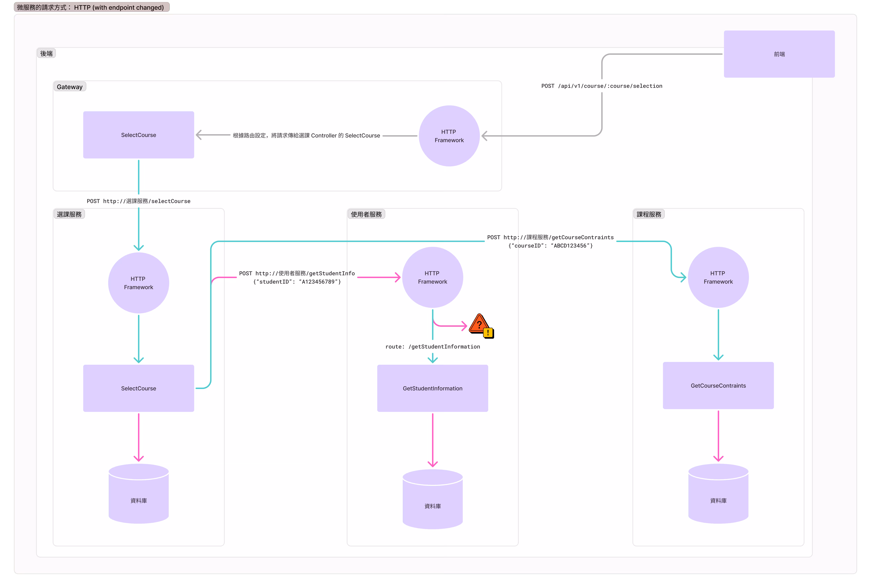The width and height of the screenshot is (871, 588).
Task: Select the Gateway SelectCourse box
Action: coord(139,135)
